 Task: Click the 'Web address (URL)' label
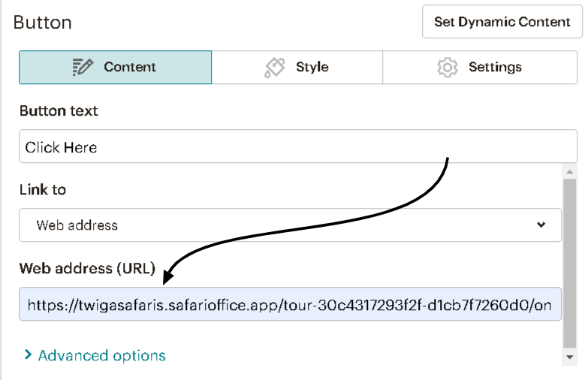(87, 268)
